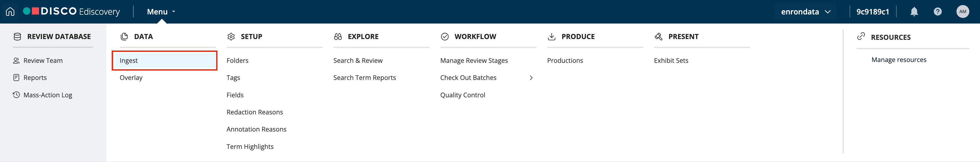Click the Mass-Action Log history icon
The height and width of the screenshot is (162, 980).
tap(16, 95)
